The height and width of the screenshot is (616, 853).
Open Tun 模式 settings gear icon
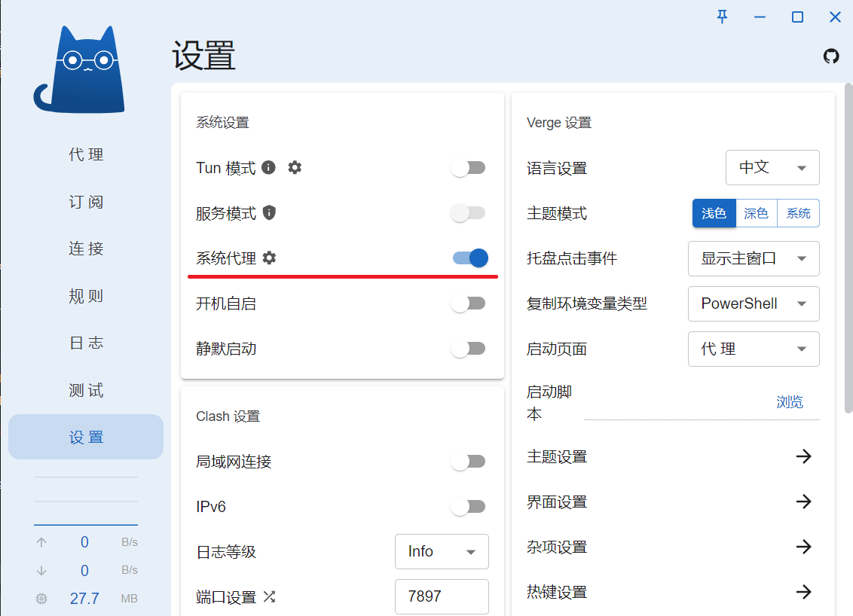[294, 167]
